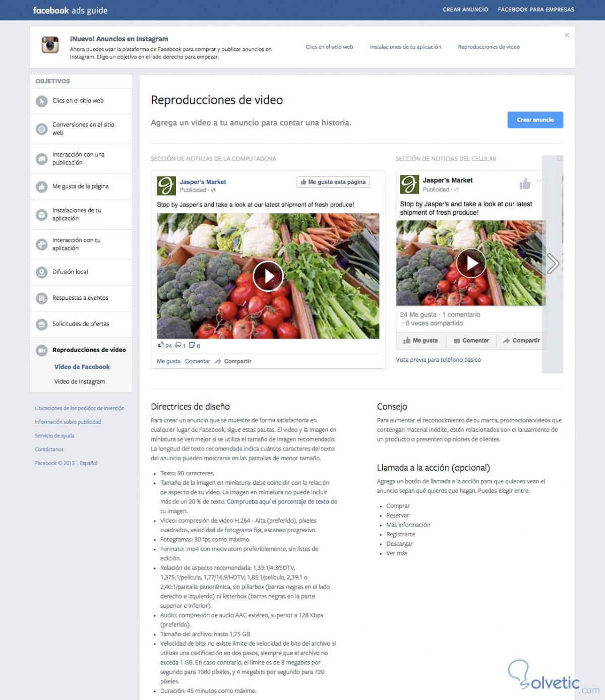Open the 'Solicitudes de ofertas' sidebar icon
The height and width of the screenshot is (700, 605).
[41, 325]
